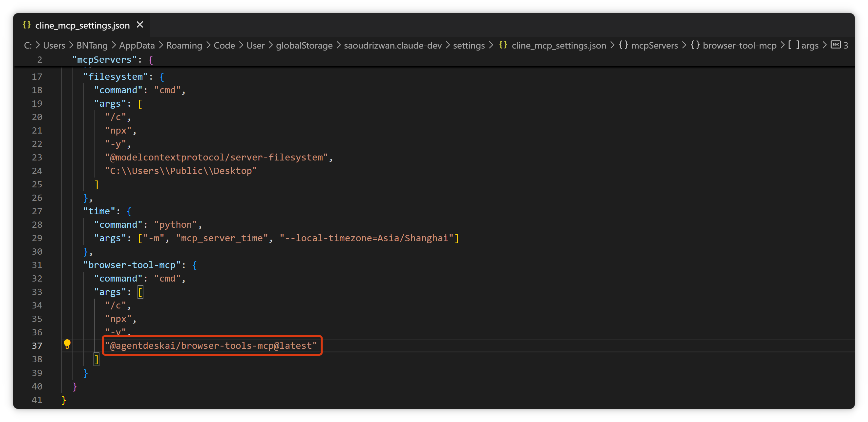Click JSON file icon on the editor tab
The width and height of the screenshot is (868, 422).
click(x=27, y=25)
